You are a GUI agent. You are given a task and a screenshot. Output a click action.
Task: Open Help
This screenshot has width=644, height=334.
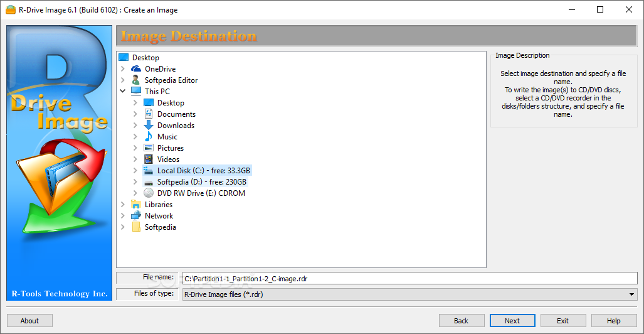(x=614, y=321)
